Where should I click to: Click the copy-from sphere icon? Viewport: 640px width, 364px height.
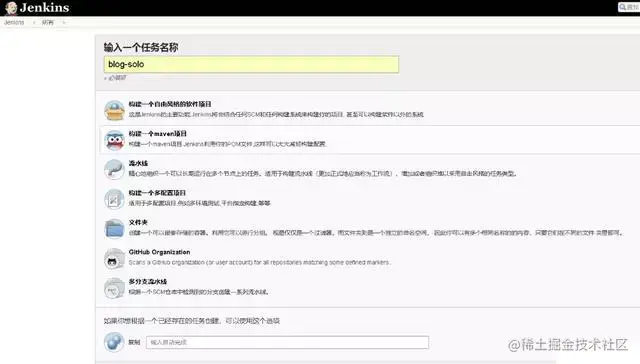[x=114, y=342]
